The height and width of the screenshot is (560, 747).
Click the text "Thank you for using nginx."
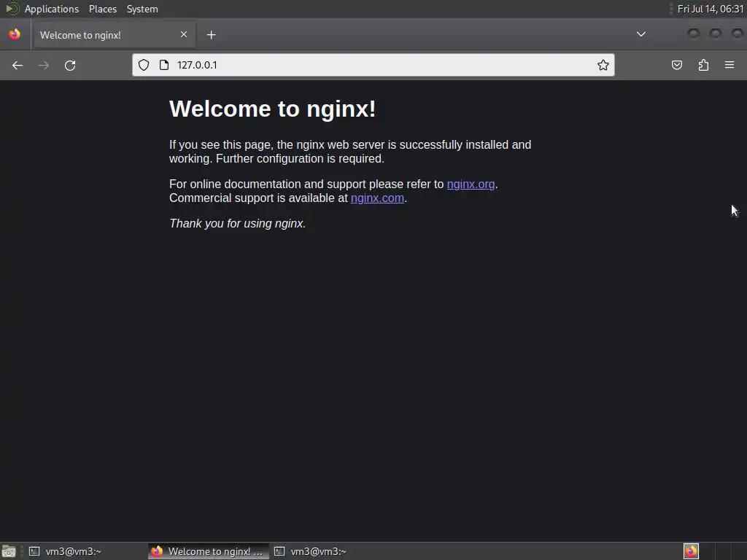[x=237, y=224]
